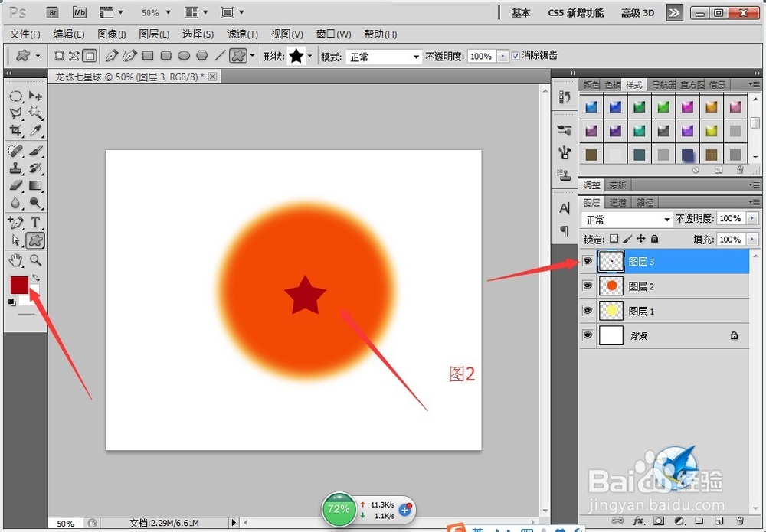
Task: Apply the blue glass style swatch
Action: [591, 106]
